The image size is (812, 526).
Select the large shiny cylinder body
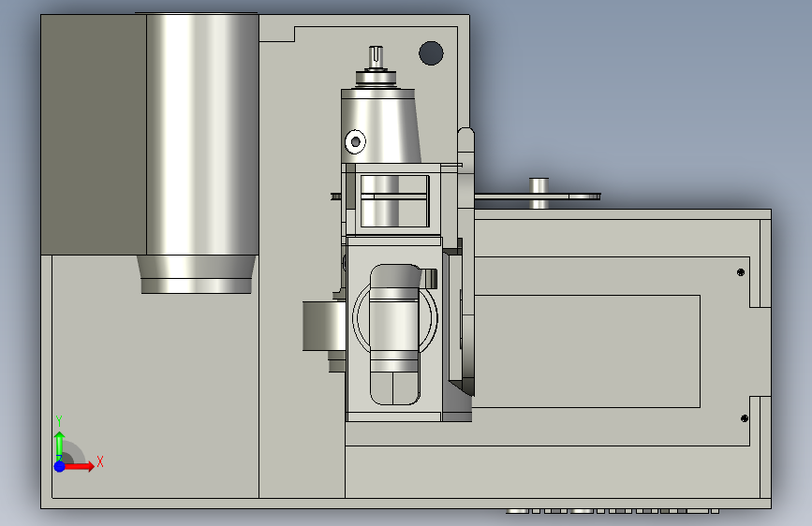tap(202, 135)
